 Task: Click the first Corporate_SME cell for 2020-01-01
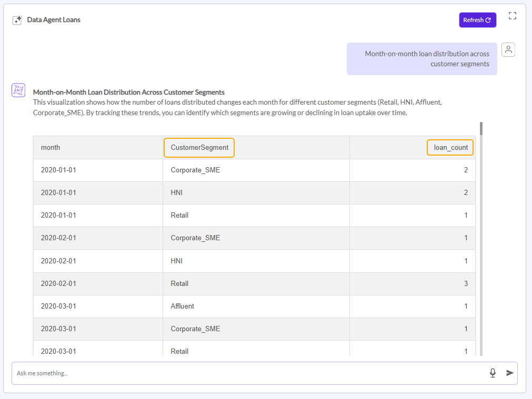tap(195, 170)
